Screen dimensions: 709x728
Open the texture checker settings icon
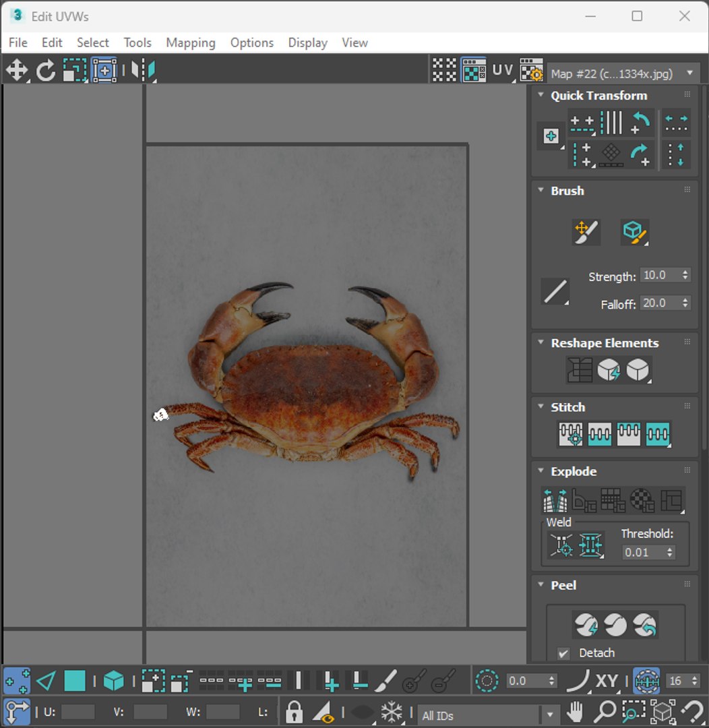532,71
